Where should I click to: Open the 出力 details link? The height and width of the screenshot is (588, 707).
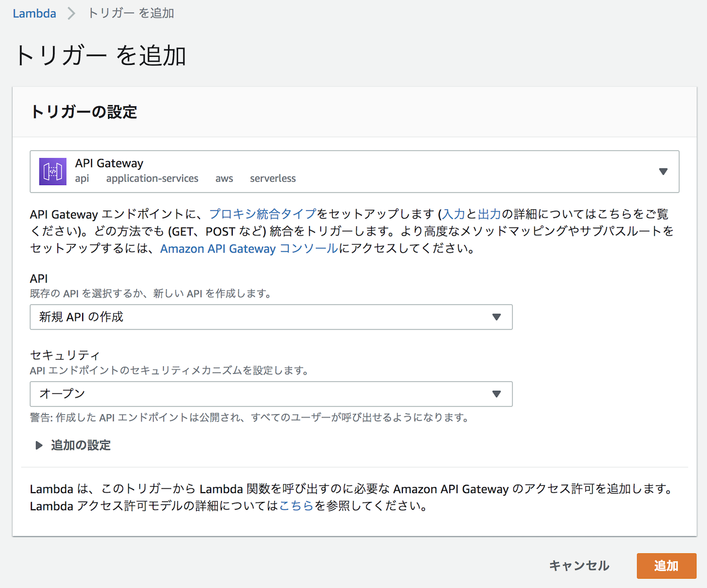[489, 214]
